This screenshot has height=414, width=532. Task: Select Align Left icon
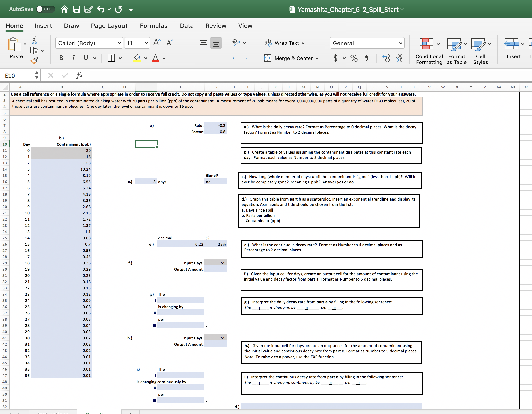191,58
